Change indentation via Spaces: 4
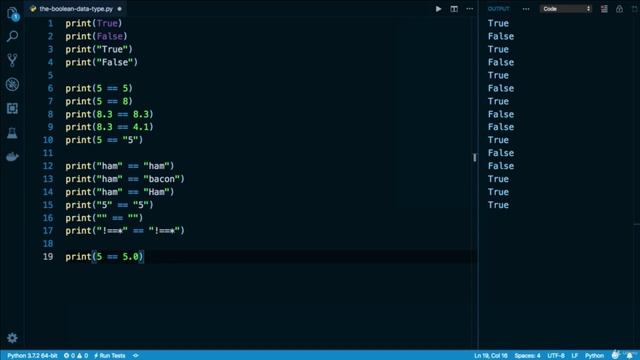This screenshot has height=360, width=640. pyautogui.click(x=527, y=356)
